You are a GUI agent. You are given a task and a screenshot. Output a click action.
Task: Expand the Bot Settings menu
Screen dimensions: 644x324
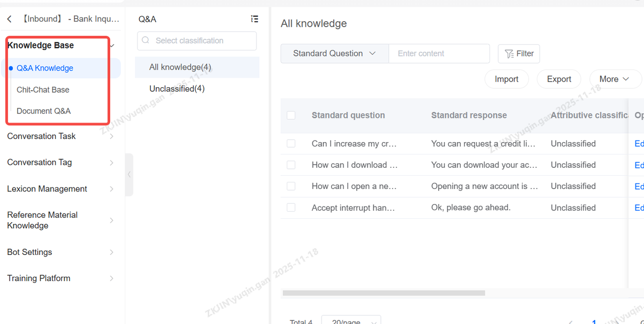pos(60,252)
